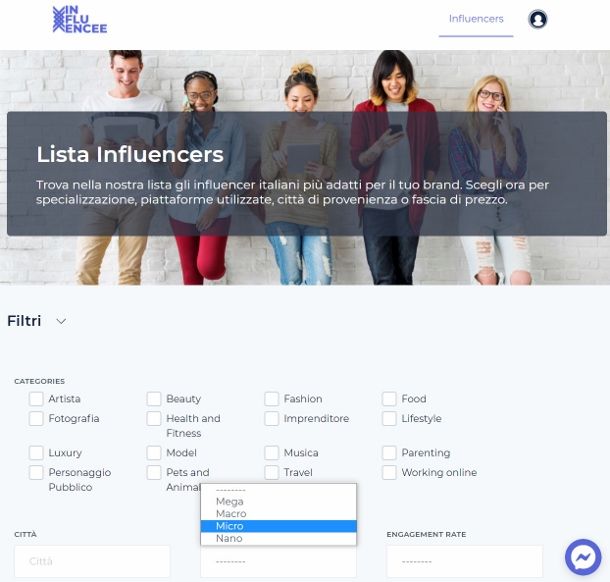Viewport: 610px width, 582px height.
Task: Enable the Travel filter
Action: (x=272, y=472)
